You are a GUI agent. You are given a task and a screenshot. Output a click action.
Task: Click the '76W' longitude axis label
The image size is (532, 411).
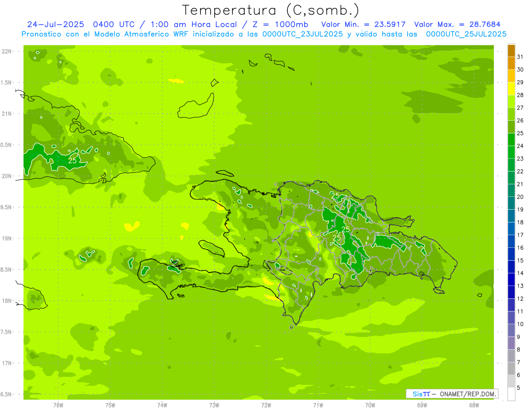[x=58, y=405]
